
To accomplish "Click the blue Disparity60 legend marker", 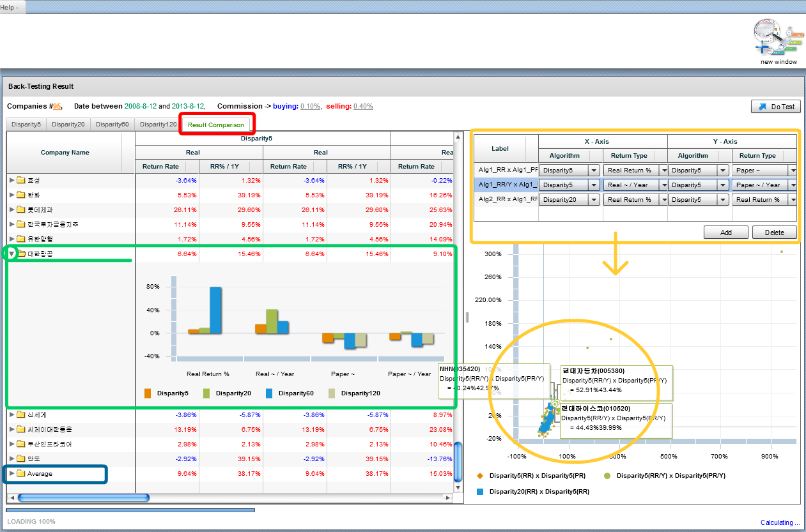I will [x=269, y=393].
